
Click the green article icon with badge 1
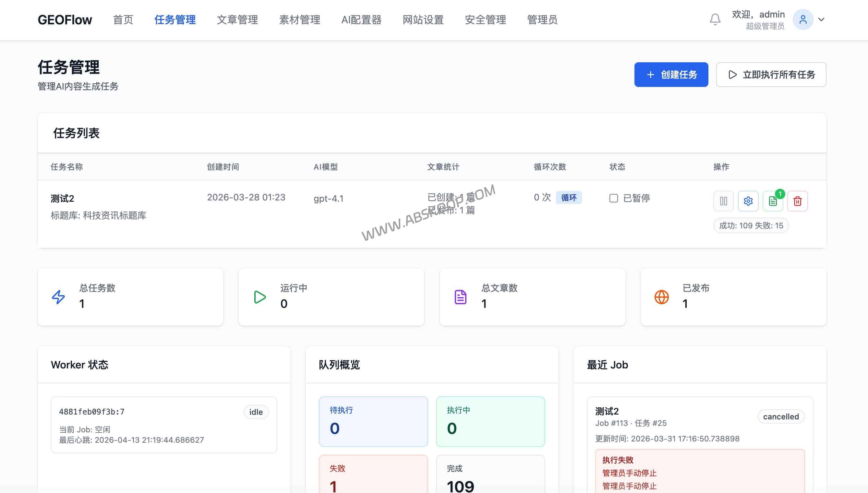(x=773, y=201)
